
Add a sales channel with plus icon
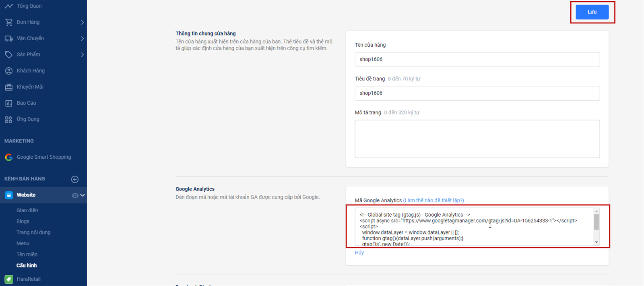(x=75, y=179)
